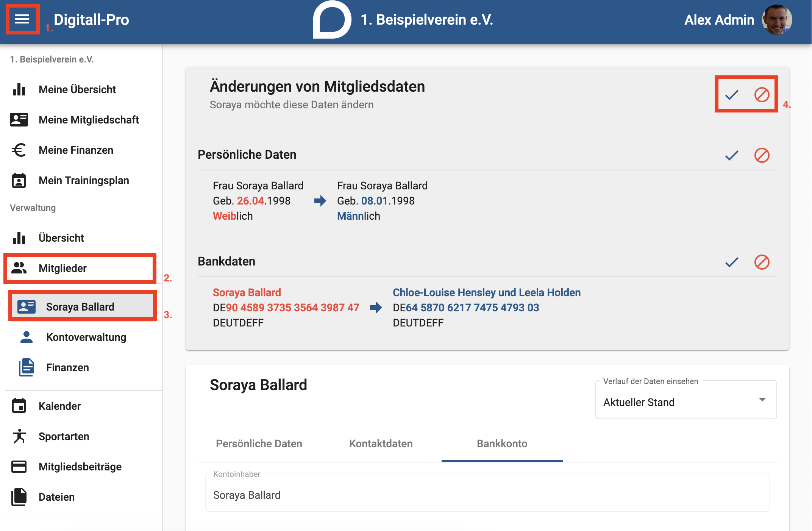Decline the Persönliche Daten changes
This screenshot has height=531, width=812.
tap(762, 155)
